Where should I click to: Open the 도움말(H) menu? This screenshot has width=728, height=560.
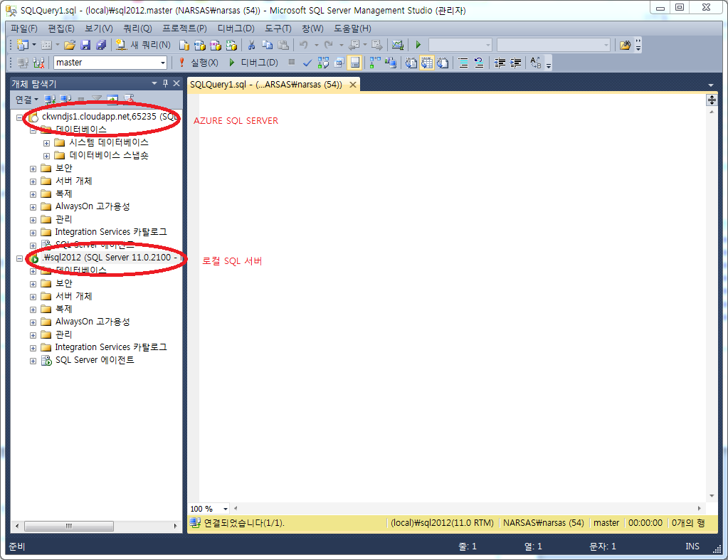pyautogui.click(x=352, y=28)
